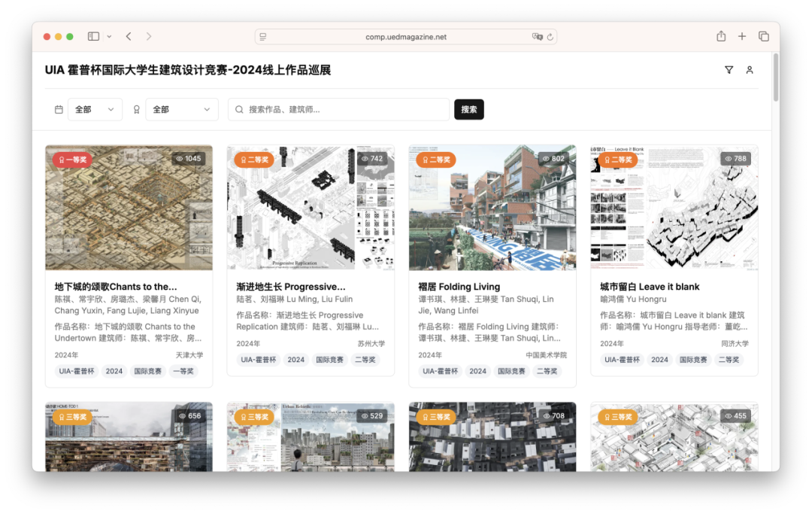Click author line 陆茗、刘福琳 Lu Ming, Liu Fulin

tap(295, 299)
